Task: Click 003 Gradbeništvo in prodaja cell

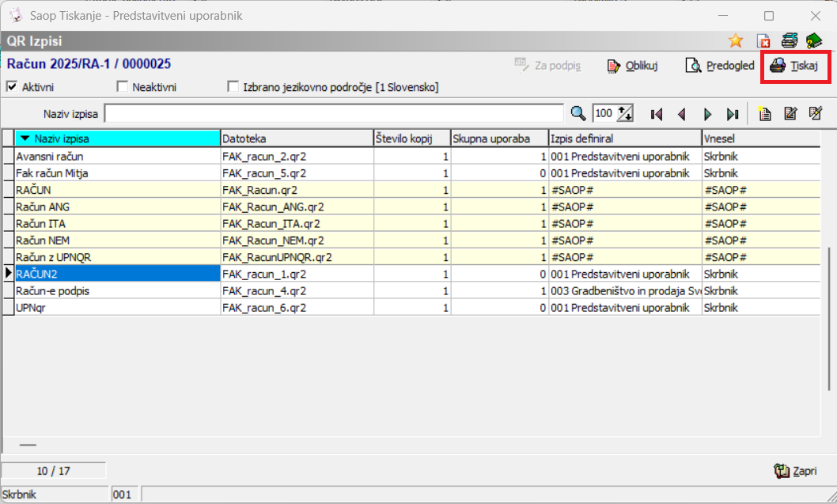Action: [x=625, y=291]
